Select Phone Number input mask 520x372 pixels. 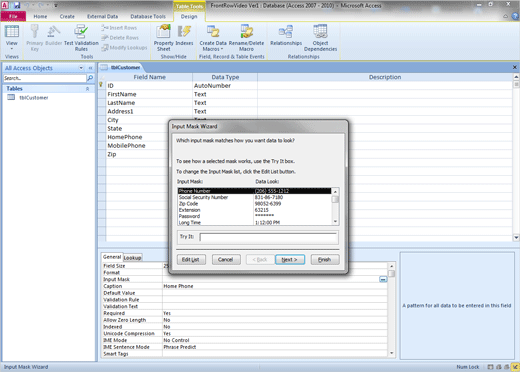(255, 191)
